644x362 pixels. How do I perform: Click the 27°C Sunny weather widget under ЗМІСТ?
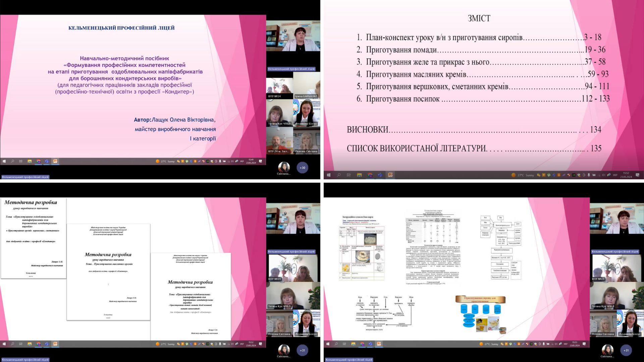pyautogui.click(x=523, y=175)
